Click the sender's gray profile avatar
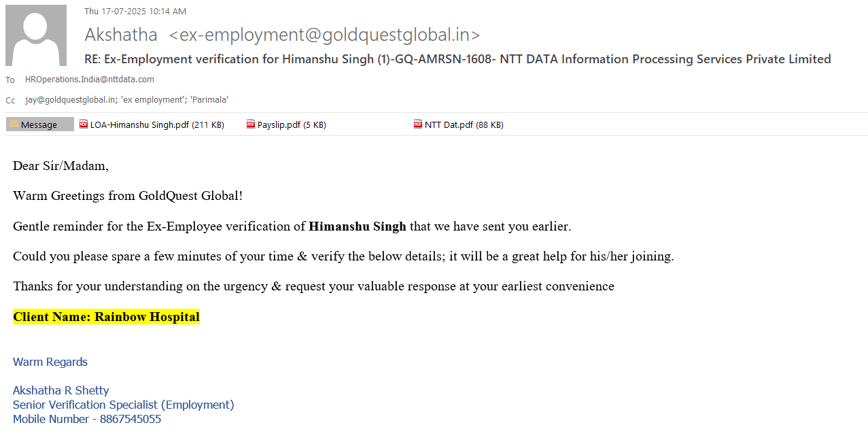The image size is (868, 440). pos(36,35)
